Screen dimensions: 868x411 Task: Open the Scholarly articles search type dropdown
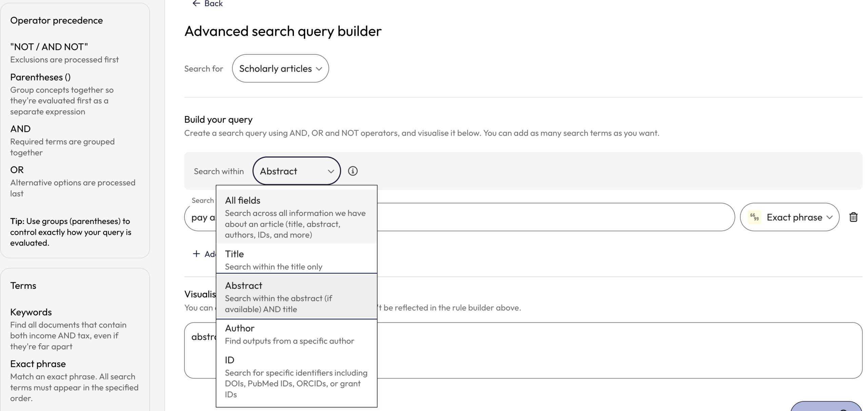click(x=280, y=68)
